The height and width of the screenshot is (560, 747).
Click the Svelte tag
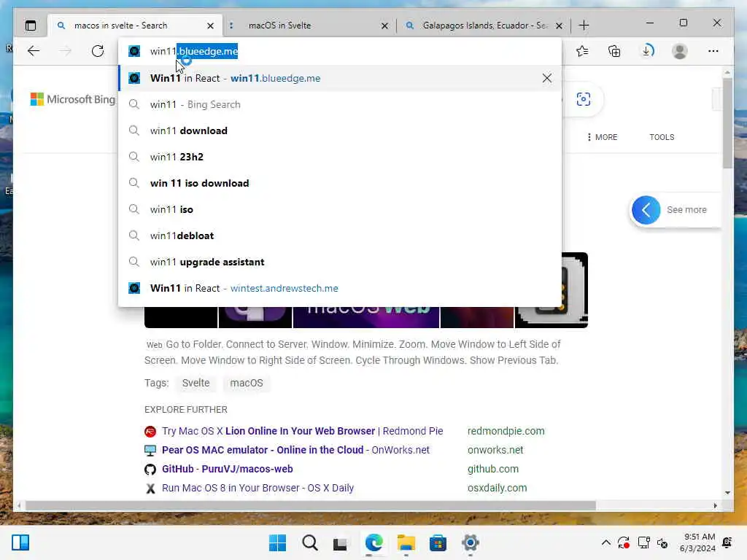tap(196, 383)
